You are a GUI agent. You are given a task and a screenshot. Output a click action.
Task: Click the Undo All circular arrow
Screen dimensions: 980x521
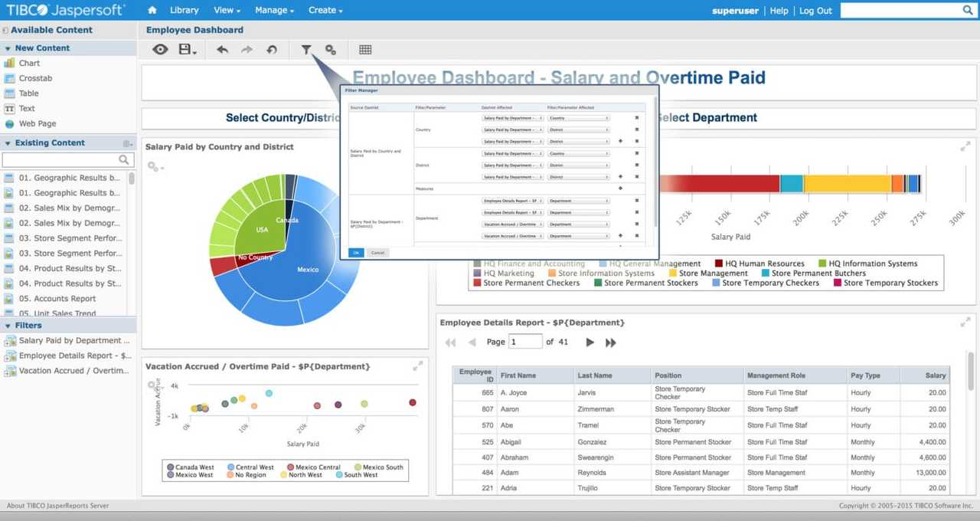(x=271, y=50)
